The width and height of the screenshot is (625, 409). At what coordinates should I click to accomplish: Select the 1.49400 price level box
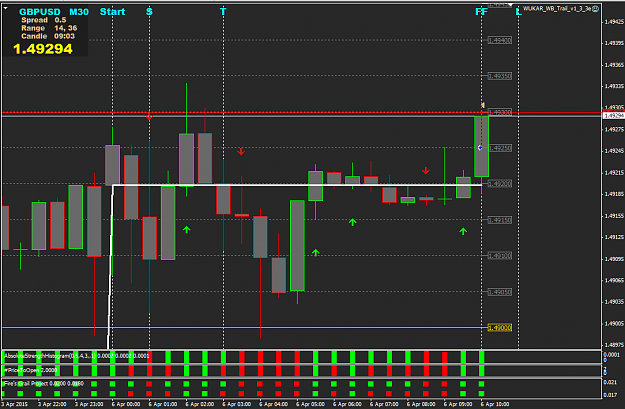pyautogui.click(x=500, y=40)
